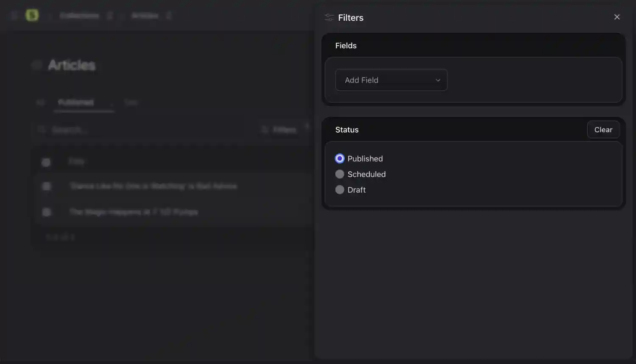636x364 pixels.
Task: Select the Published status radio button
Action: (340, 158)
